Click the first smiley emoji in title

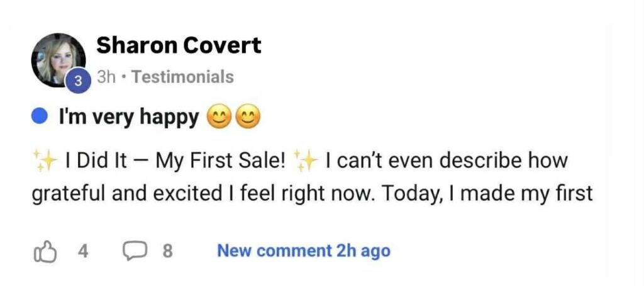click(x=220, y=117)
